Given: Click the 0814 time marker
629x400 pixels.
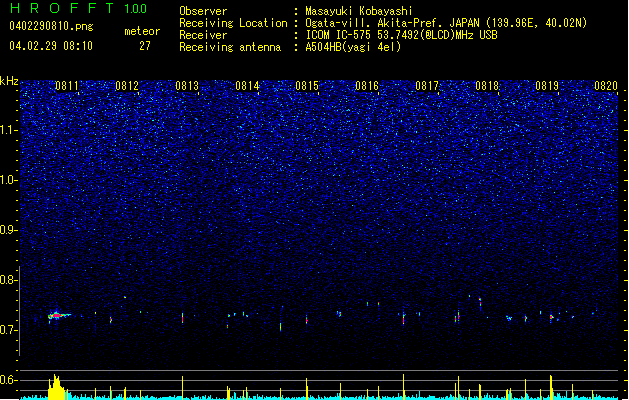Looking at the screenshot, I should (247, 86).
